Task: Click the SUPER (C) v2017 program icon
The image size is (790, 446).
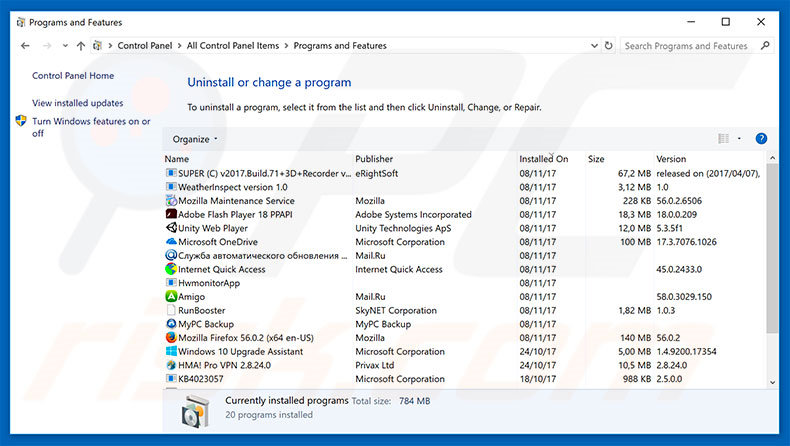Action: click(x=171, y=173)
